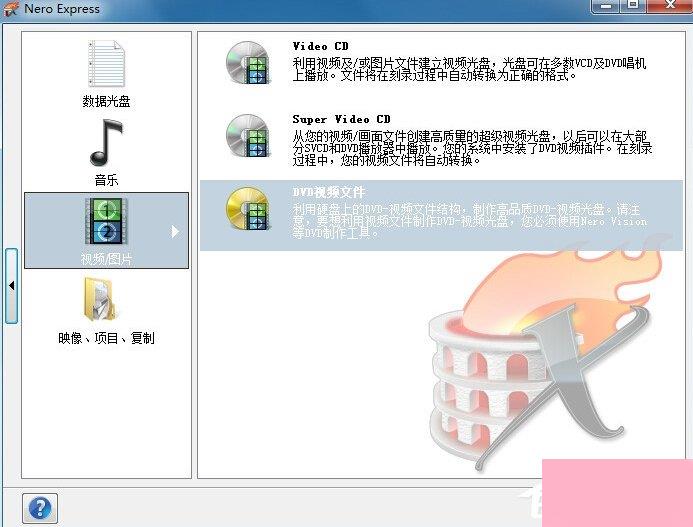Click the 映像、项目、复制 folder icon
Screen dimensions: 693x527
point(100,300)
